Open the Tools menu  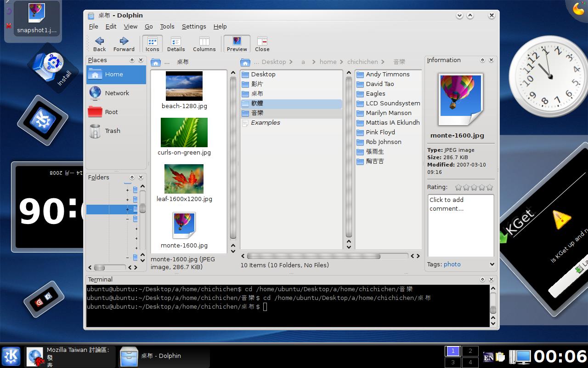click(x=167, y=27)
